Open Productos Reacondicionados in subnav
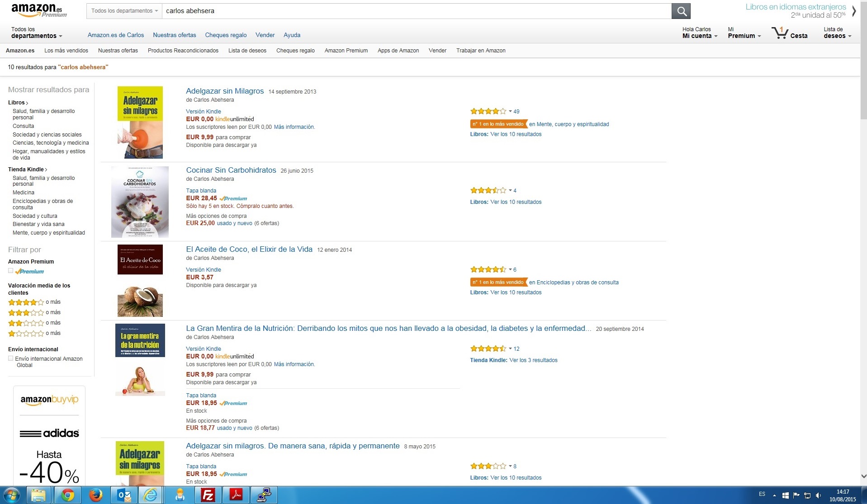The width and height of the screenshot is (867, 504). pyautogui.click(x=183, y=51)
